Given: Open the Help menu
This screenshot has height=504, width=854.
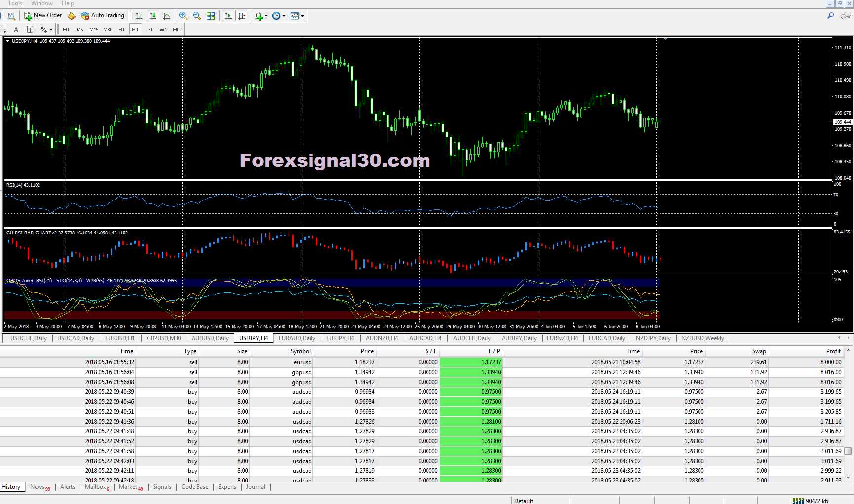Looking at the screenshot, I should click(68, 3).
